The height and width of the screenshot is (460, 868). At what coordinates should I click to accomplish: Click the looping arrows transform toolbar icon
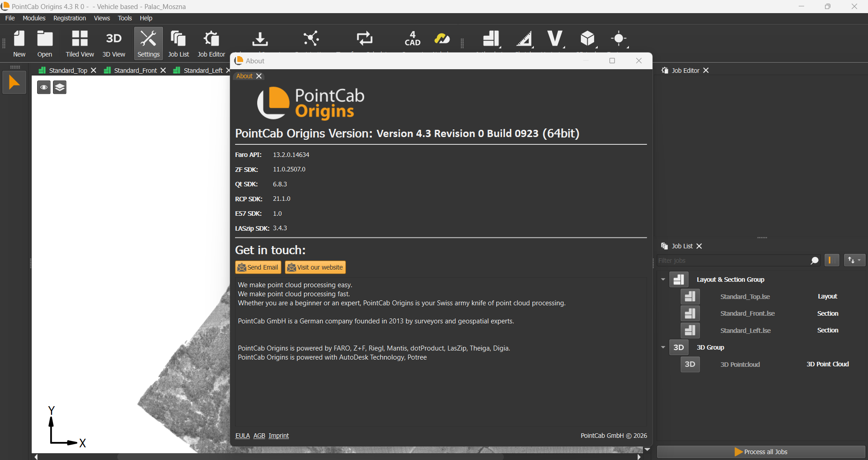(x=364, y=39)
